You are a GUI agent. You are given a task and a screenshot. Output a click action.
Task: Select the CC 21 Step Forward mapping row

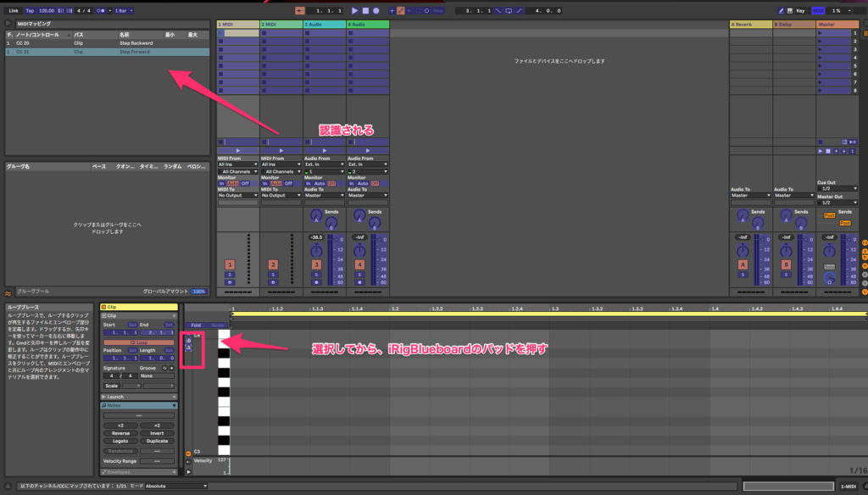point(107,52)
